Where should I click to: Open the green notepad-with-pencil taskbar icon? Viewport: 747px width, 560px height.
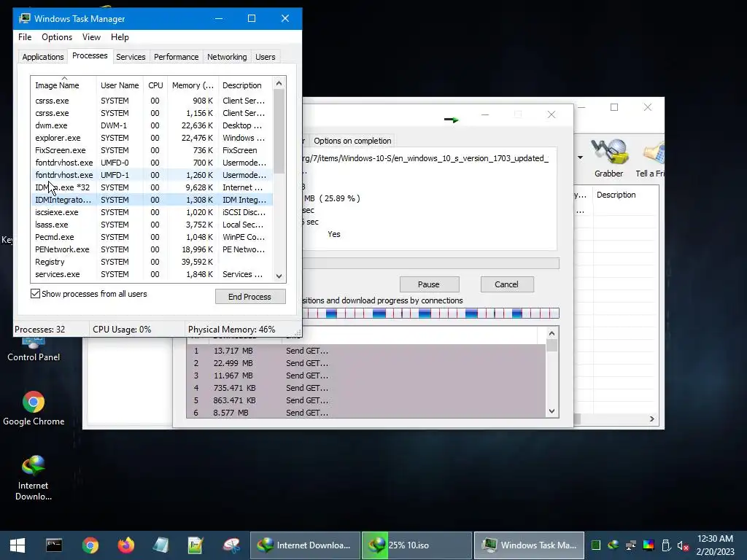tap(196, 545)
